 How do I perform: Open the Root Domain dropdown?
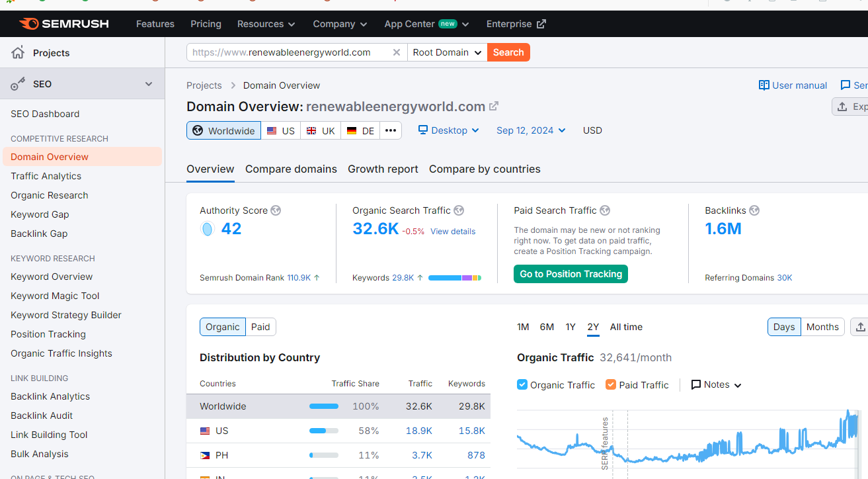[447, 52]
